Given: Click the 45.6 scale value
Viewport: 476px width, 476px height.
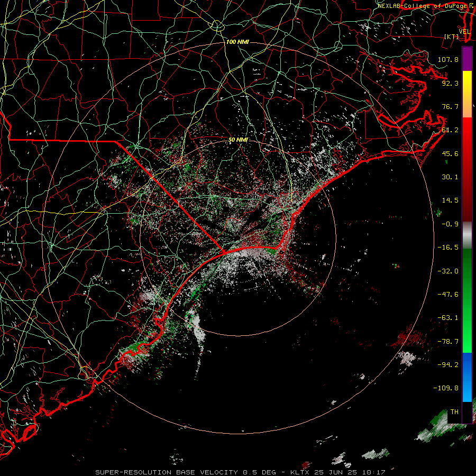Looking at the screenshot, I should (450, 153).
